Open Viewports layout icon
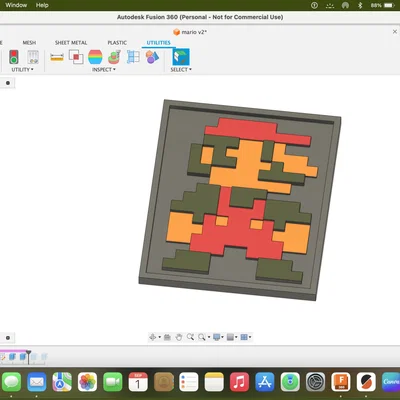The height and width of the screenshot is (400, 400). [x=244, y=337]
